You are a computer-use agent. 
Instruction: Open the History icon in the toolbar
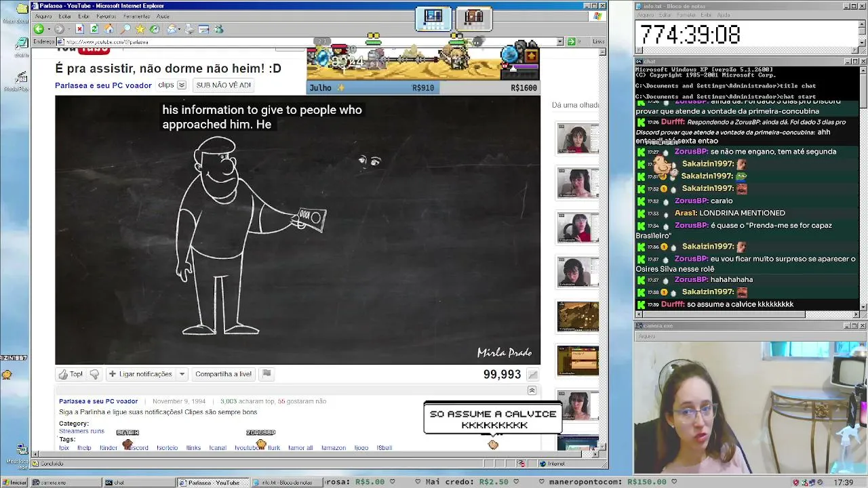click(x=155, y=29)
